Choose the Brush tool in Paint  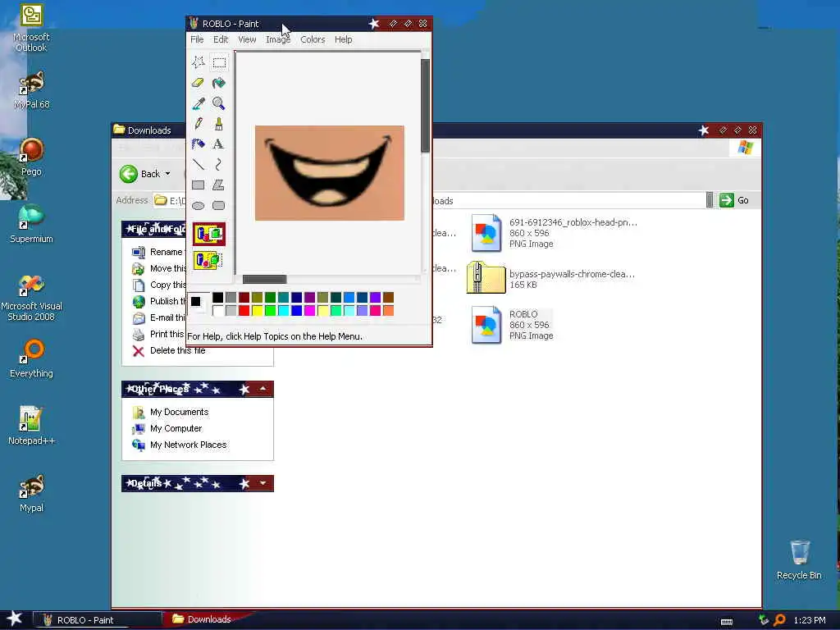click(x=218, y=124)
